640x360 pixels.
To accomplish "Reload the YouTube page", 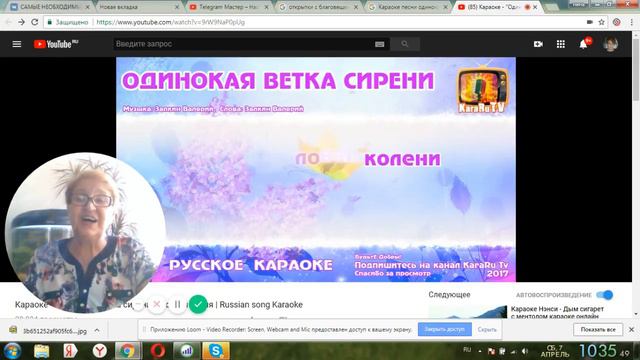I will click(x=35, y=22).
